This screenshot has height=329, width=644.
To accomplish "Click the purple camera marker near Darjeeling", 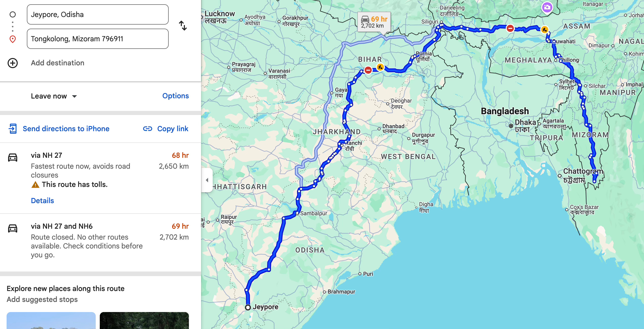I will tap(547, 7).
